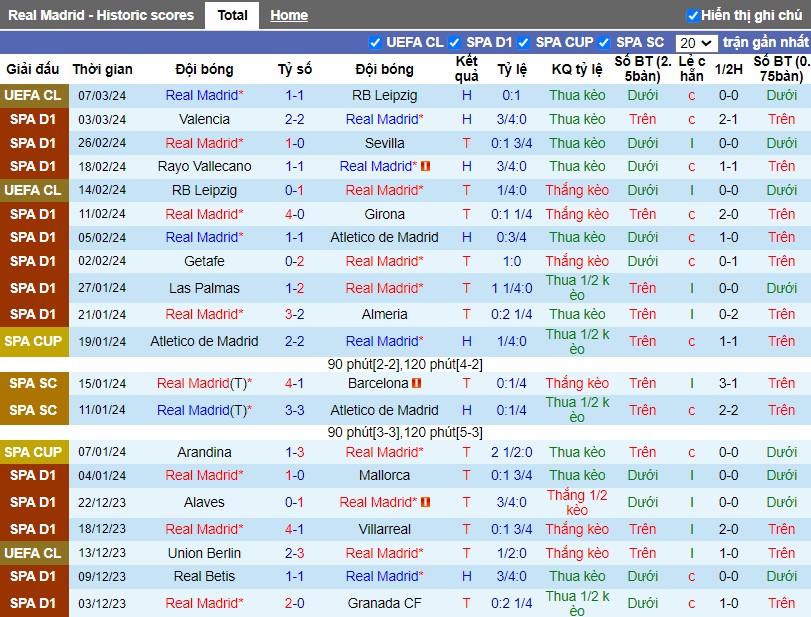
Task: Toggle the Hiển thị ghi chú checkbox
Action: coord(693,16)
